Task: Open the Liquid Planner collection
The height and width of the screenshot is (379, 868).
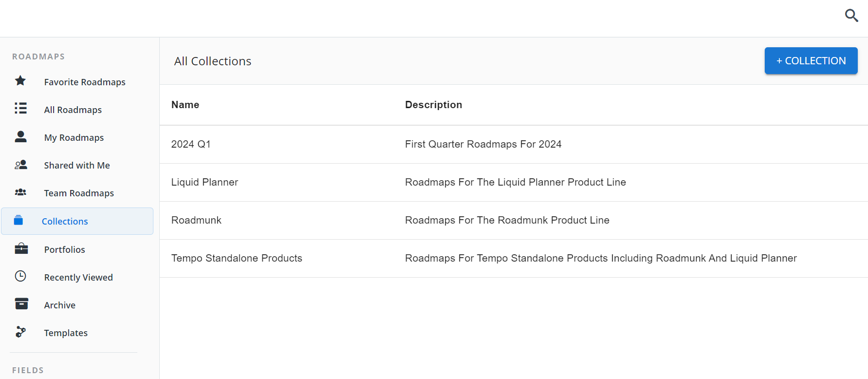Action: [x=205, y=182]
